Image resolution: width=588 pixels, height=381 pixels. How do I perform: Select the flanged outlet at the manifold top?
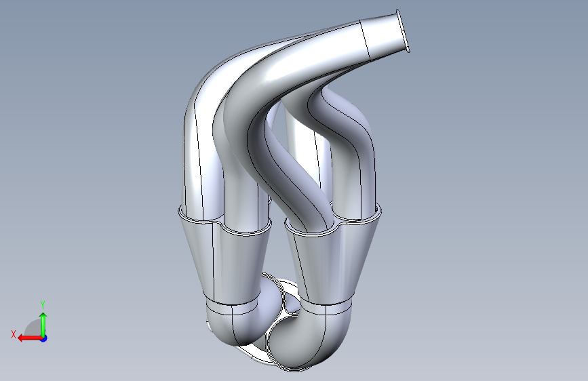click(387, 35)
